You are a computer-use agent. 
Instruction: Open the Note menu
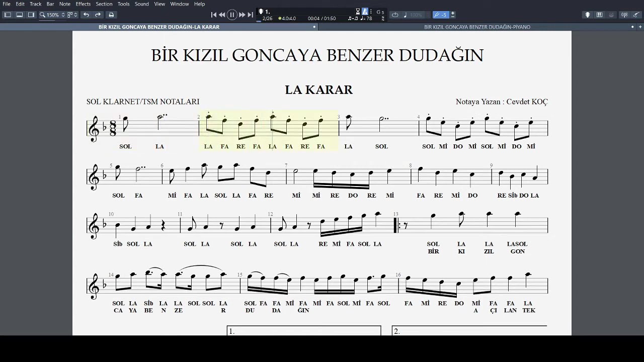65,4
